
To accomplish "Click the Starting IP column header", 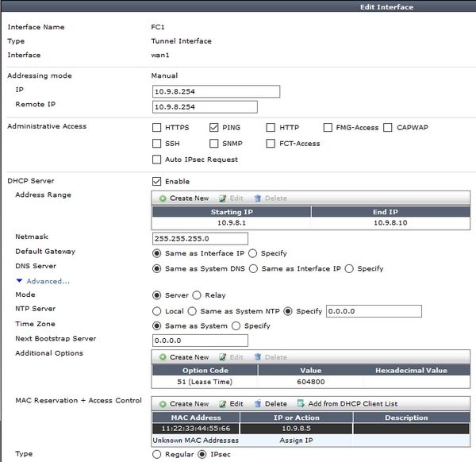I will click(232, 212).
